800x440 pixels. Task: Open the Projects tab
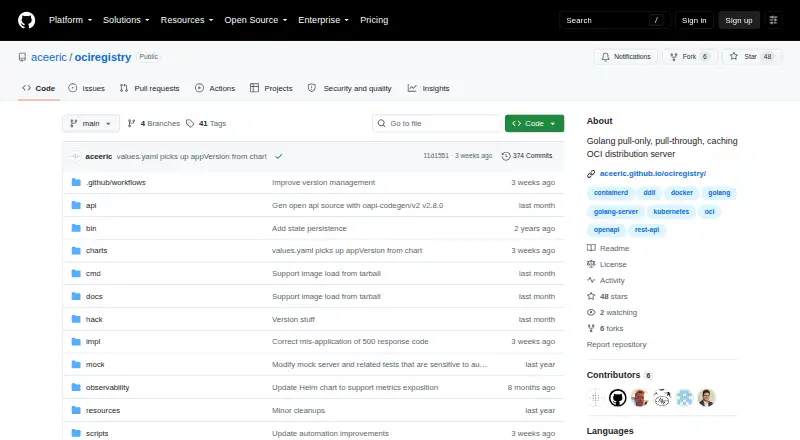coord(271,88)
